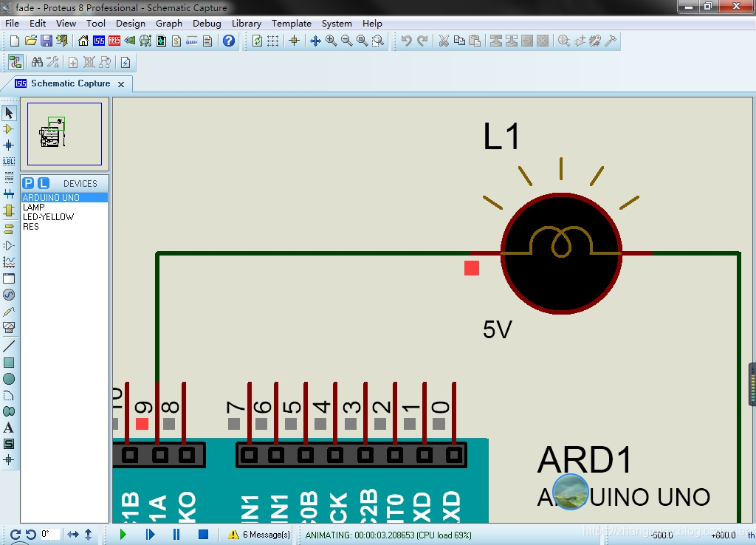Screen dimensions: 756x545
Task: Select RES in devices list
Action: tap(64, 227)
